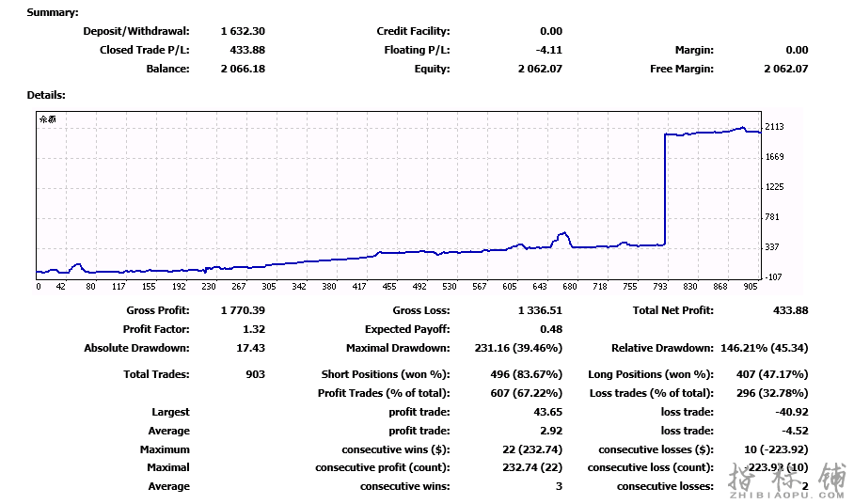This screenshot has width=854, height=504.
Task: Click chart y-axis label 1669
Action: (774, 157)
